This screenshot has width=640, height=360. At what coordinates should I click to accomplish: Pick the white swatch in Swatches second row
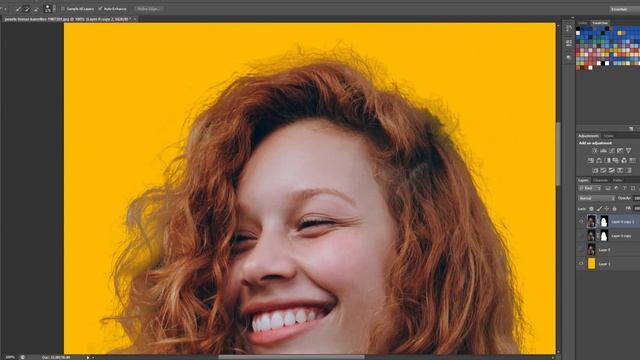pos(578,33)
